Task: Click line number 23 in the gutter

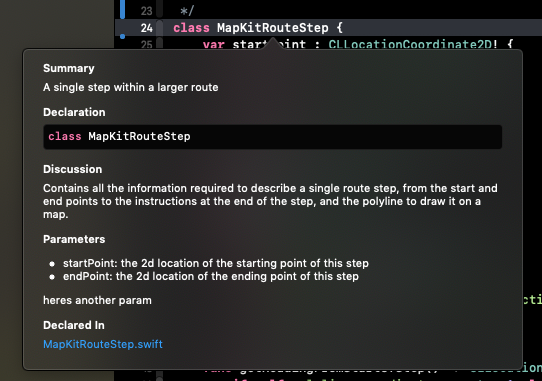Action: [147, 11]
